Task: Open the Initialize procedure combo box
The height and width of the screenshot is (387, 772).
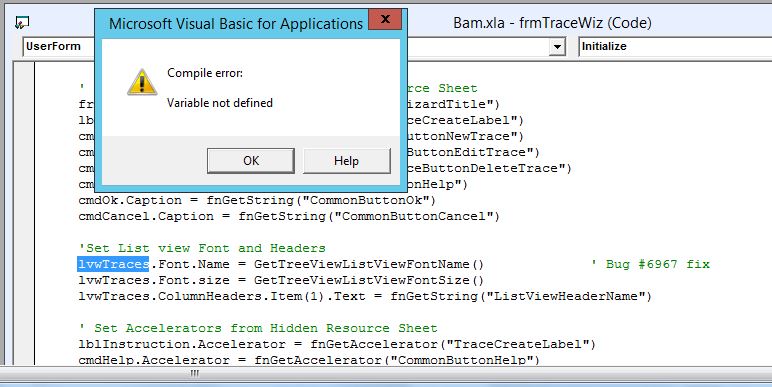Action: (x=675, y=47)
